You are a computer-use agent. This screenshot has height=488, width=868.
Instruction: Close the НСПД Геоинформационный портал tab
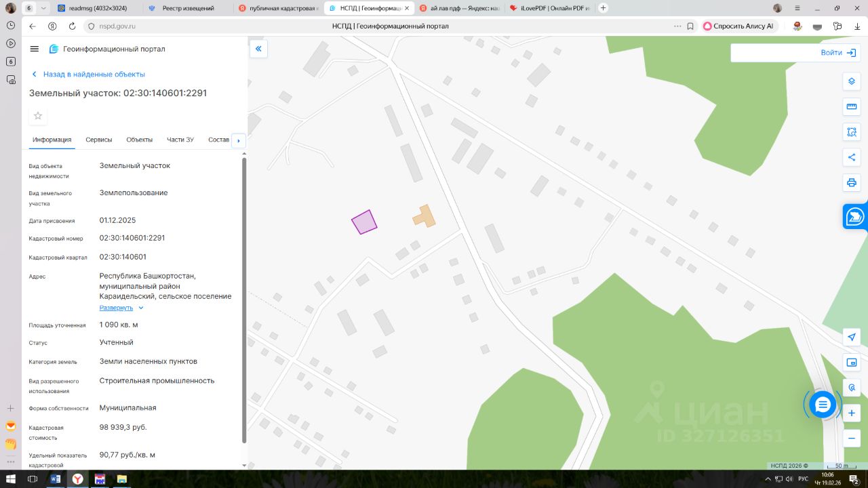pos(407,8)
